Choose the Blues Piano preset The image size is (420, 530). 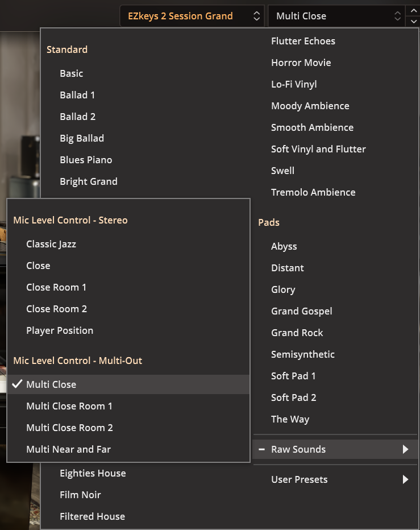click(86, 160)
